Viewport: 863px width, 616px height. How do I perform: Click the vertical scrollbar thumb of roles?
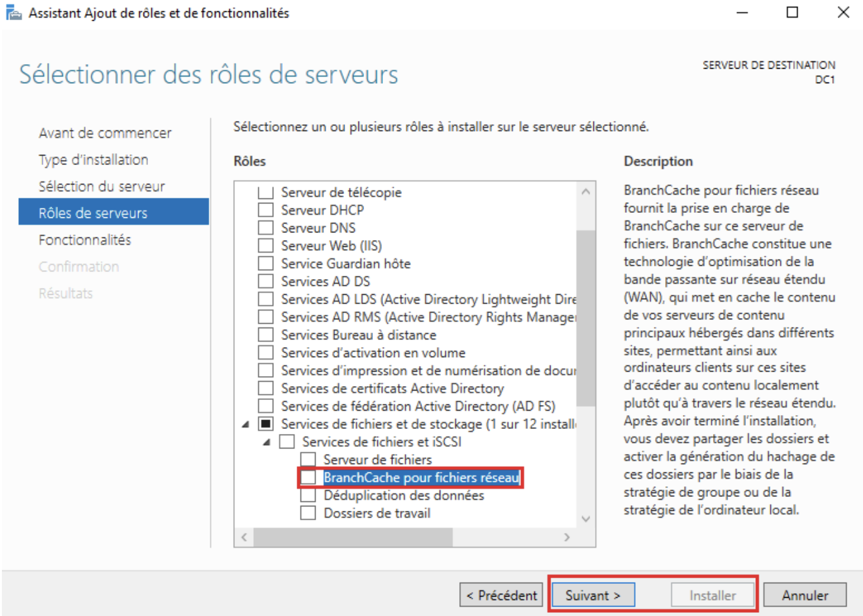tap(585, 318)
